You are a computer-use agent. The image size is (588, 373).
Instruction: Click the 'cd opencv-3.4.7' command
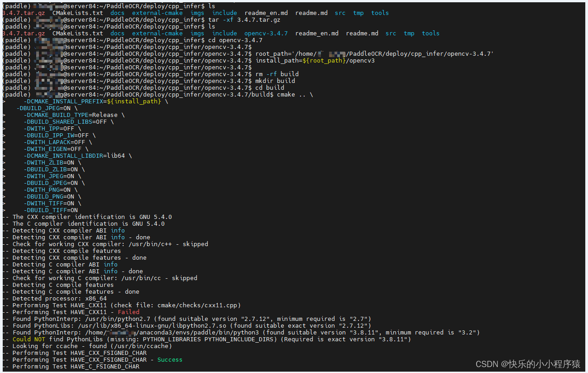(235, 40)
